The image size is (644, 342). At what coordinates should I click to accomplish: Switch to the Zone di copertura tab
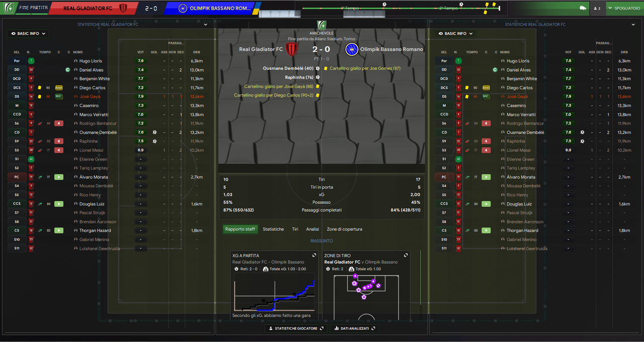tap(345, 229)
